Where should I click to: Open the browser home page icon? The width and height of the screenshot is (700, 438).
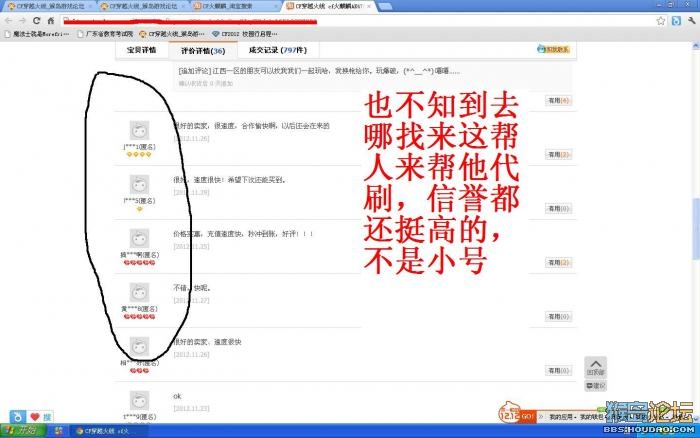[x=51, y=21]
